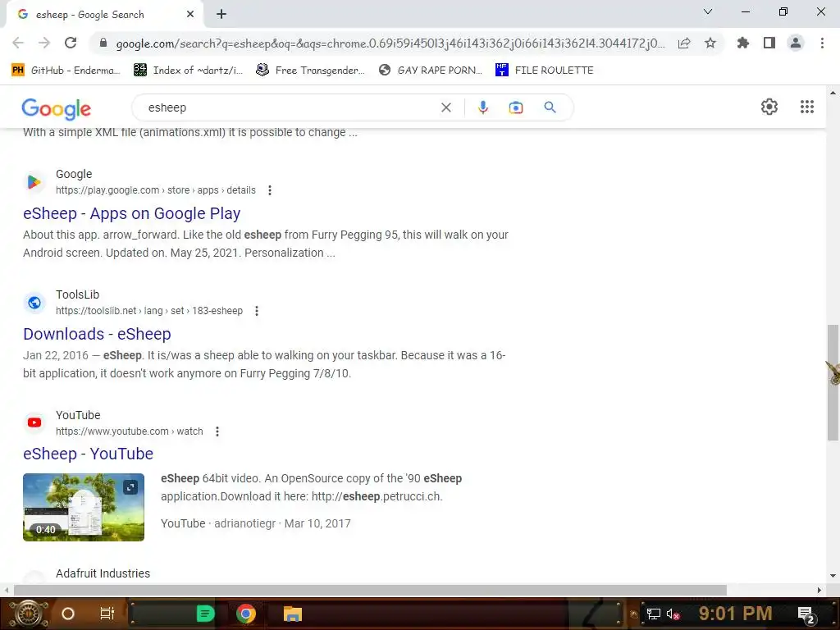Click the ToolsLib globe favicon

pos(34,303)
